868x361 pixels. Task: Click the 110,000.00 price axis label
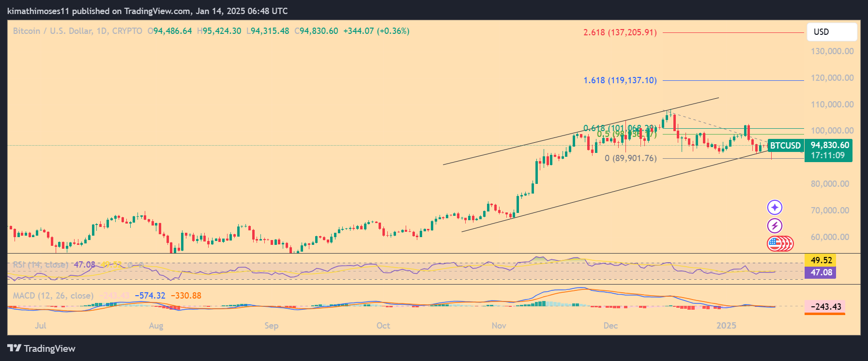[x=832, y=105]
